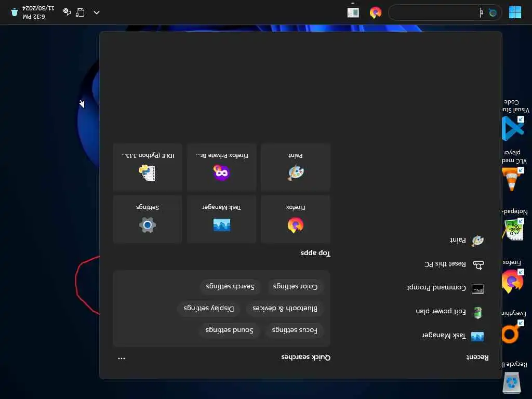Select the Notepad++ desktop shortcut

[514, 224]
